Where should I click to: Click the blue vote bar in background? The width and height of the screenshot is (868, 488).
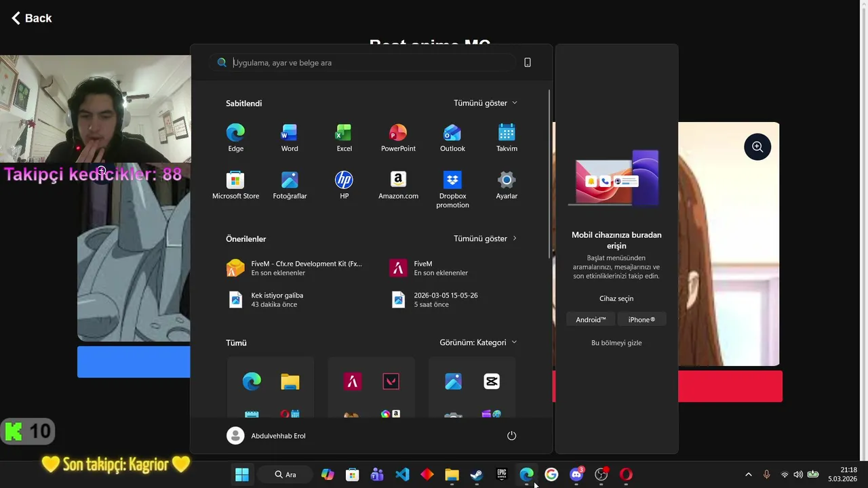click(x=134, y=362)
